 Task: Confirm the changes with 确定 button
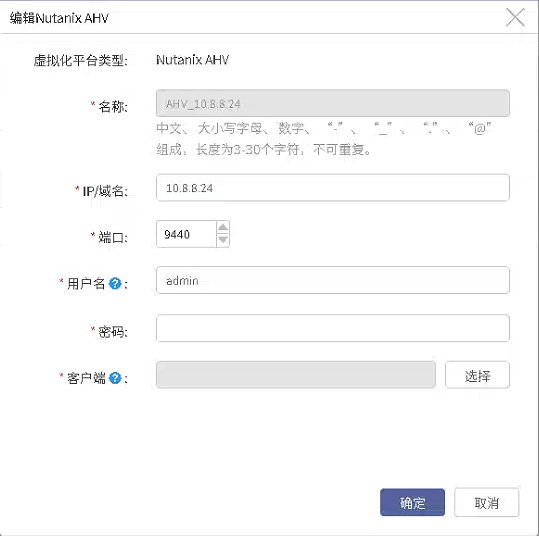[412, 502]
